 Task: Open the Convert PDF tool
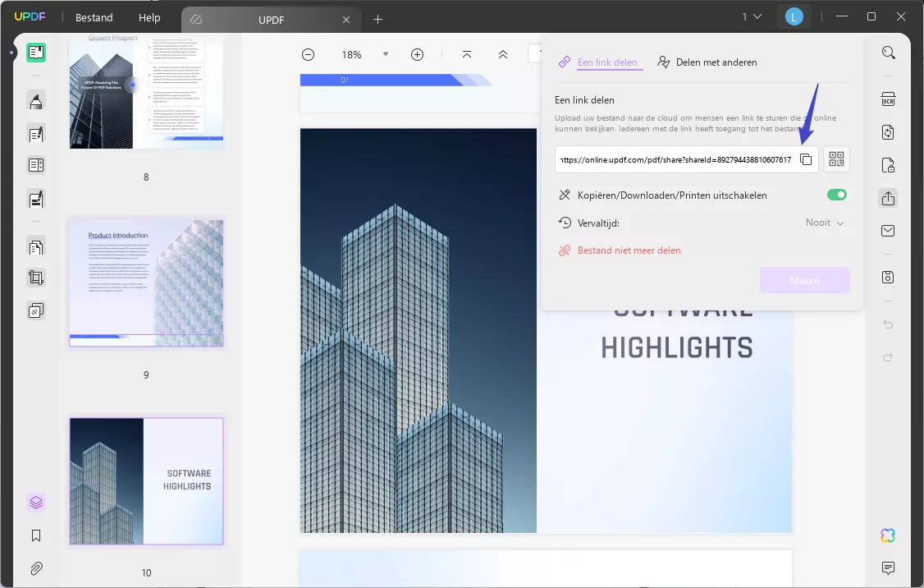pos(888,132)
